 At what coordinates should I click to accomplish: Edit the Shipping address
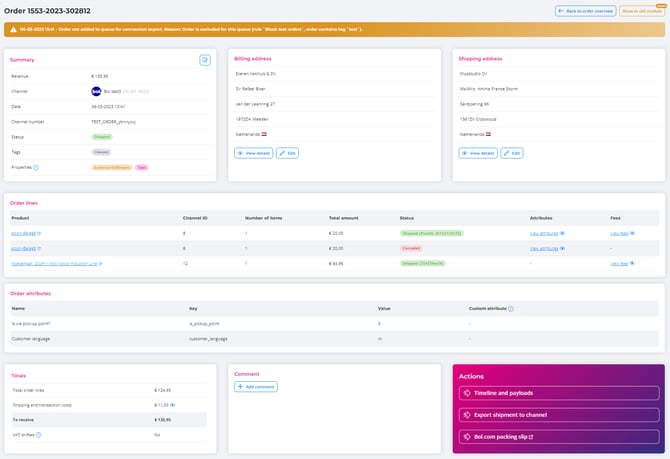coord(511,153)
